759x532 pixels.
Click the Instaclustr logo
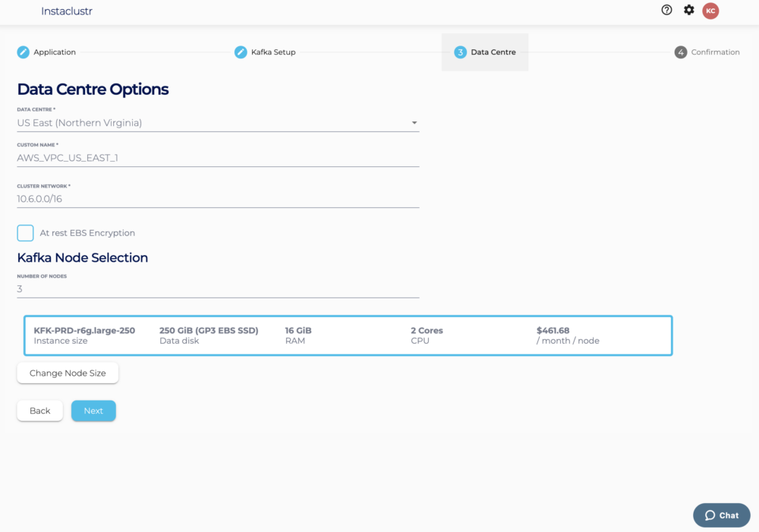click(66, 11)
